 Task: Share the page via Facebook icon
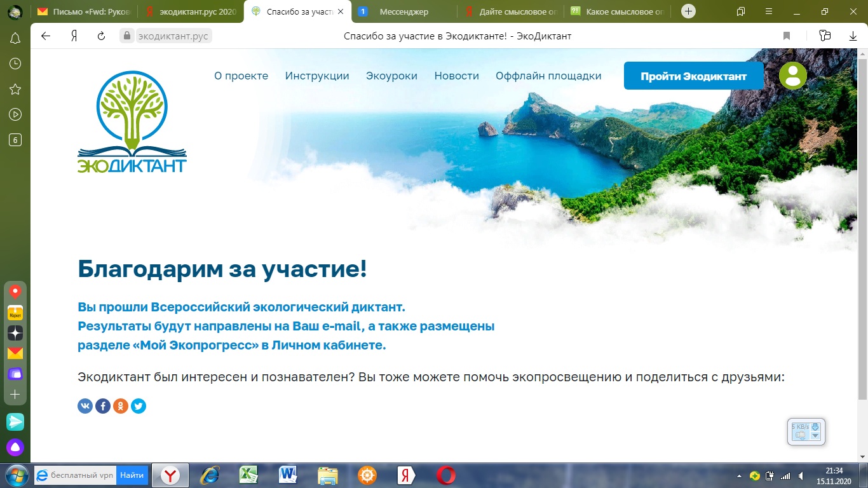[103, 406]
